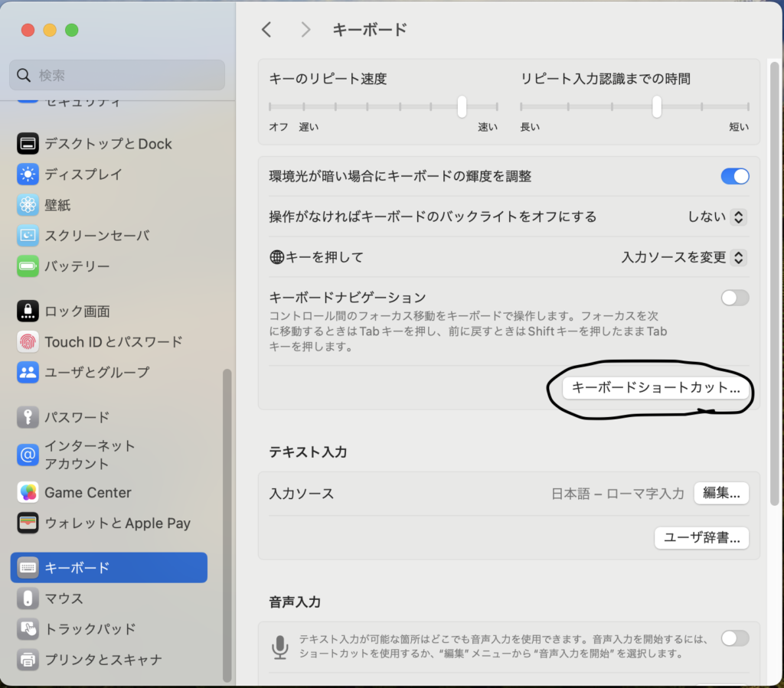
Task: Enable the キーボードナビゲーション toggle
Action: tap(734, 298)
